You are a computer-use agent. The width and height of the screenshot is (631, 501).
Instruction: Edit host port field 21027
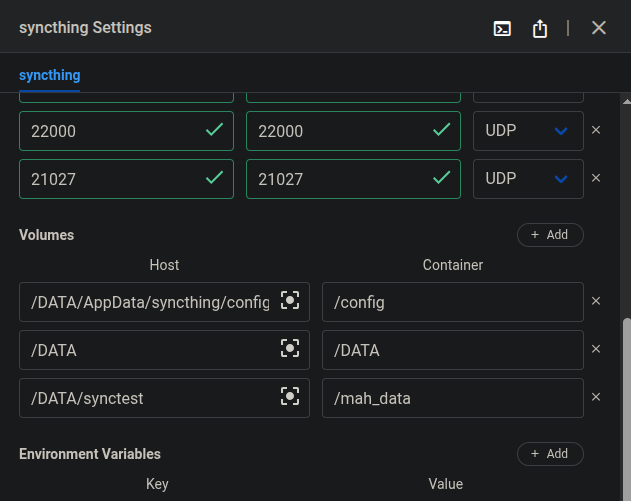click(126, 179)
